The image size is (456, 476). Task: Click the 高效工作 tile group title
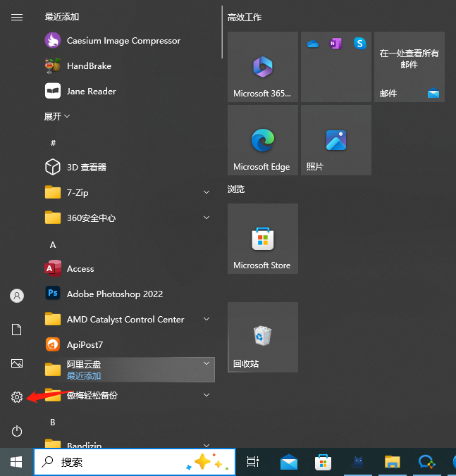245,18
